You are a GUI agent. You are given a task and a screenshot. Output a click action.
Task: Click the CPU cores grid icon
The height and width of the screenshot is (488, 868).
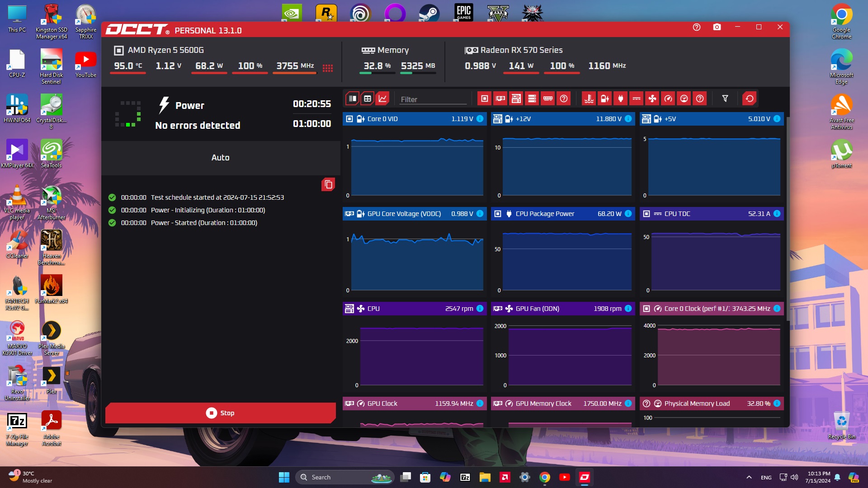click(328, 68)
